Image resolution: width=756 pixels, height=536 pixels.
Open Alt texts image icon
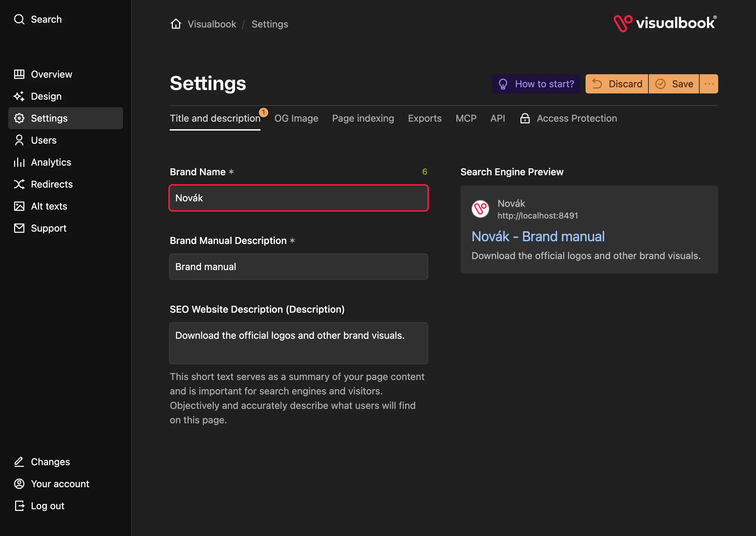(x=19, y=206)
